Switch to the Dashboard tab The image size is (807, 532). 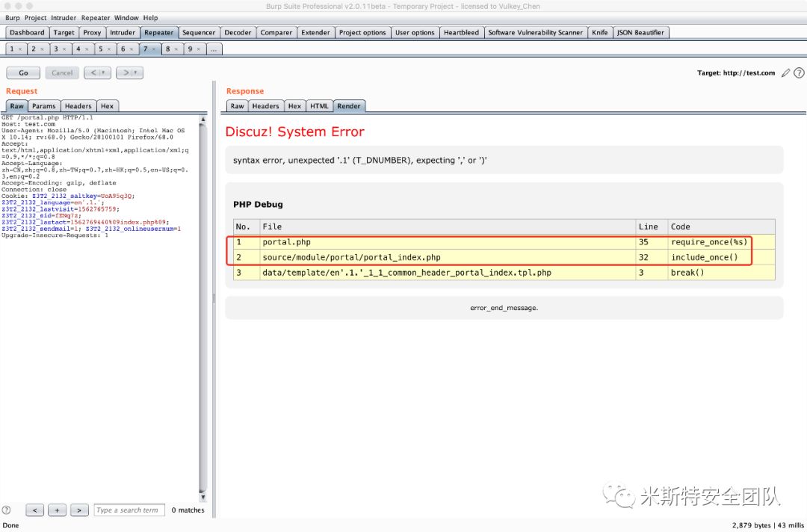point(28,32)
